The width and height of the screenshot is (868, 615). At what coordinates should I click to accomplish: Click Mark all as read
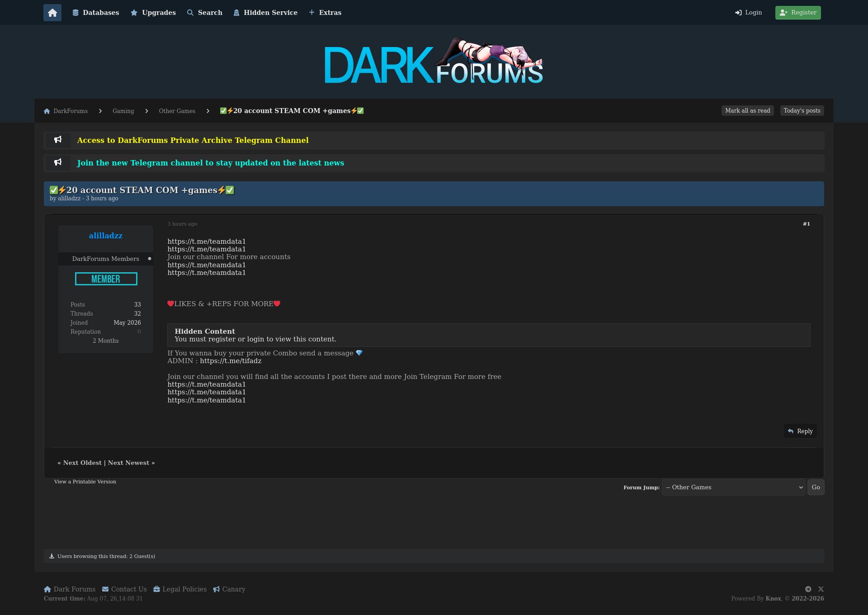click(x=748, y=111)
